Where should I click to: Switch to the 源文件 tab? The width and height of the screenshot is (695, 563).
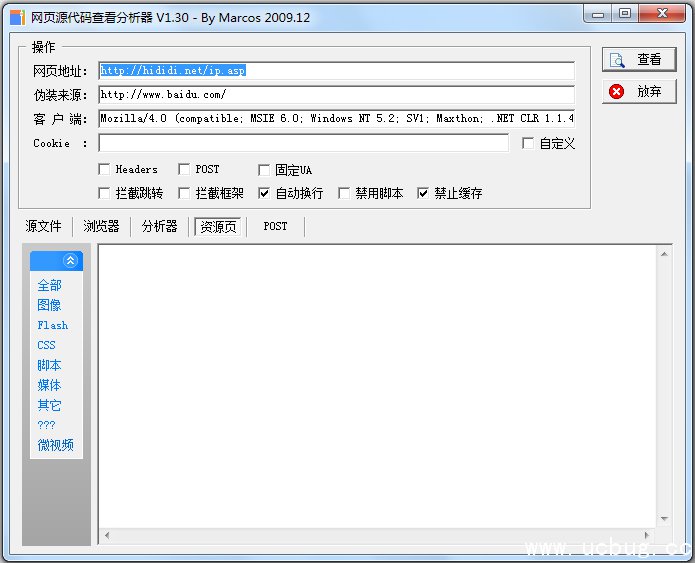[x=43, y=227]
